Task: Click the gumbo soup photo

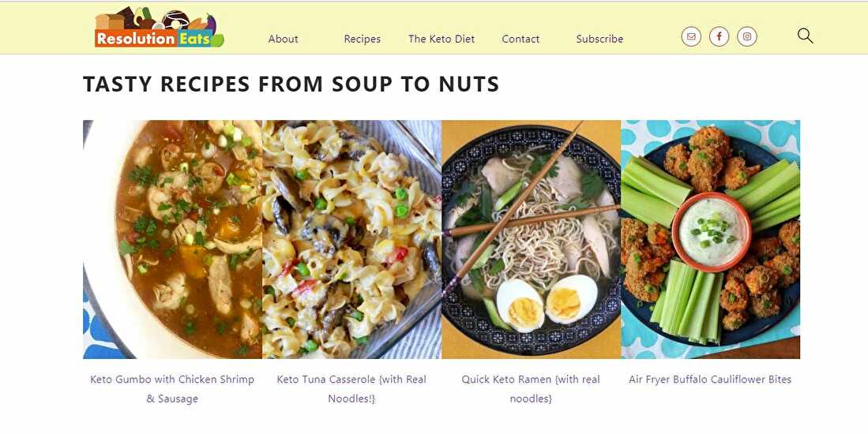Action: [x=172, y=239]
